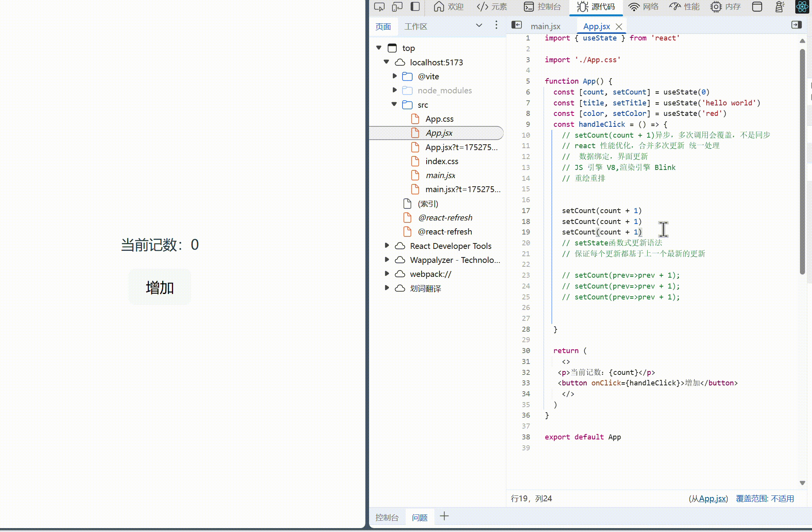Show the debugger sidebar pane
Screen dimensions: 812x532
pos(796,25)
